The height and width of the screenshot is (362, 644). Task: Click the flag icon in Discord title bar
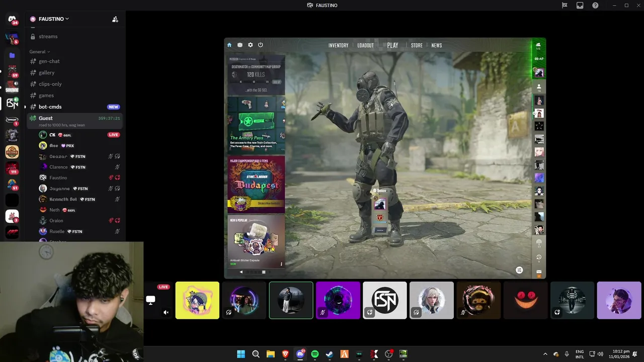coord(565,5)
